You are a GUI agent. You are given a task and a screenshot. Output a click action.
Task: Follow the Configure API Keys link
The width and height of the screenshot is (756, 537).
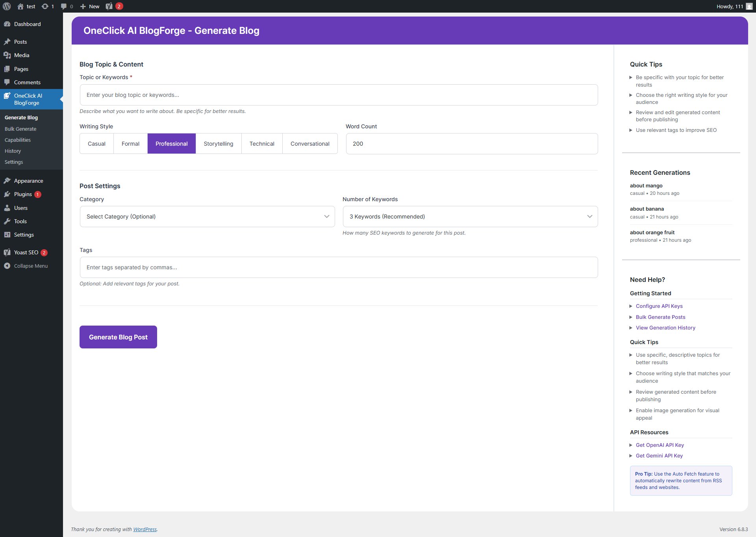(659, 306)
